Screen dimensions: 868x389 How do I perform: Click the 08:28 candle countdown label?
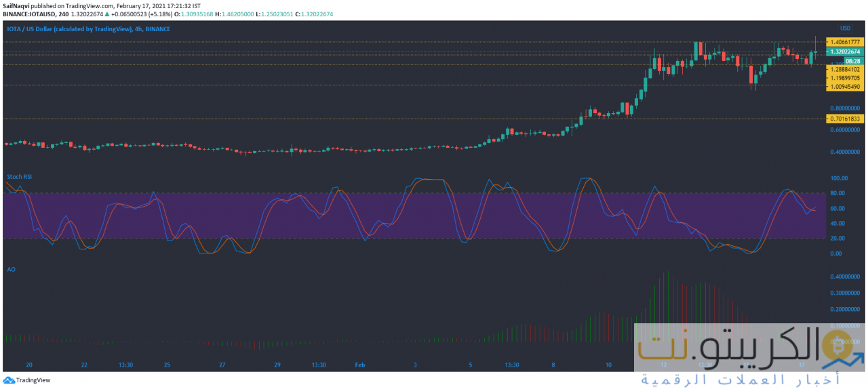coord(843,60)
